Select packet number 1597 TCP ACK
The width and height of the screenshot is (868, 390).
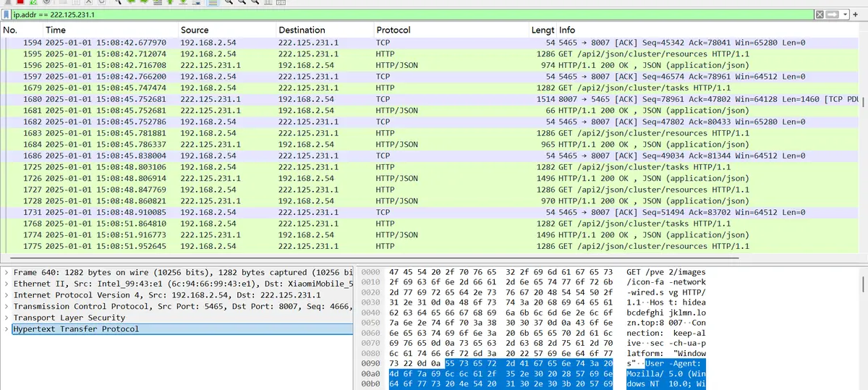coord(430,77)
